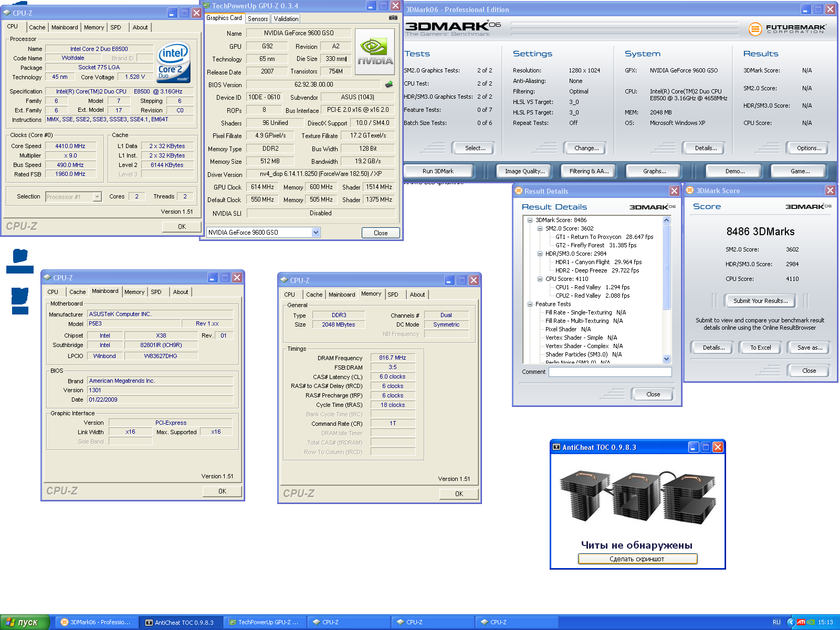Minimize the AntiCheat TOC window
The image size is (840, 630).
tap(694, 447)
